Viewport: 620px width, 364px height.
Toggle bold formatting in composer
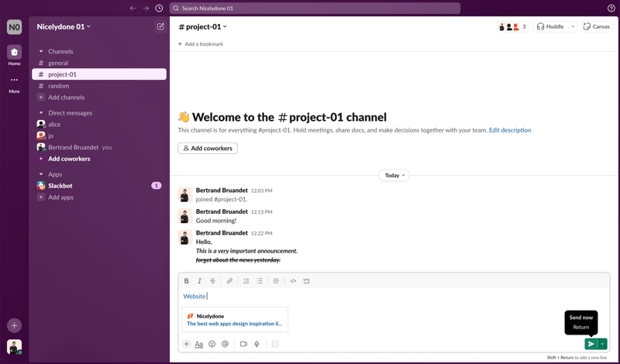pyautogui.click(x=186, y=281)
